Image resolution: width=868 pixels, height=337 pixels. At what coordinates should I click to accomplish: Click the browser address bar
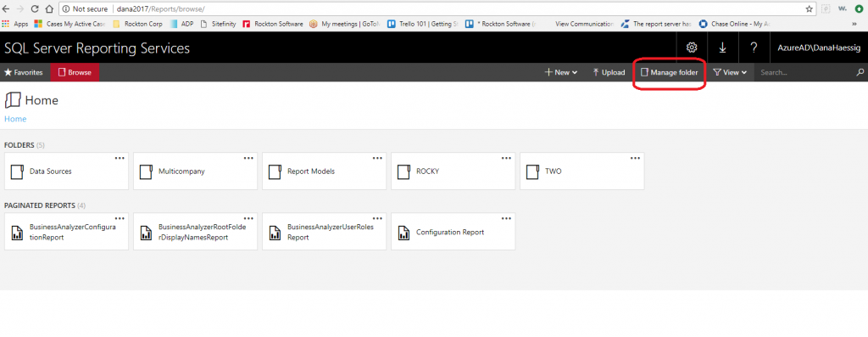pos(437,8)
